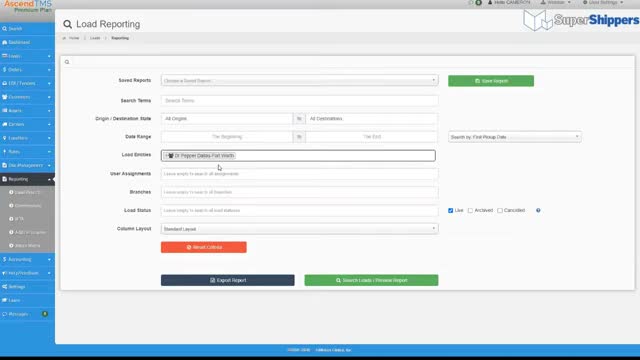Open the Column Layout dropdown
This screenshot has width=640, height=360.
tap(300, 229)
